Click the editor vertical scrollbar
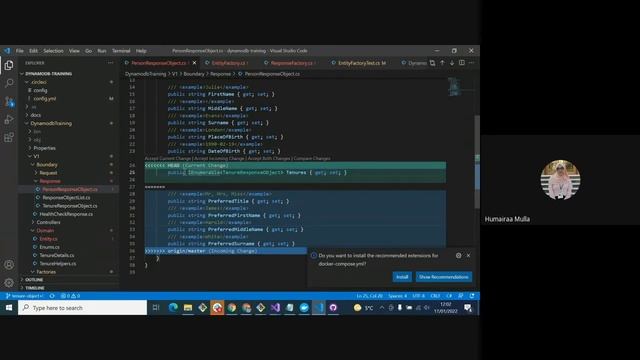 477,163
